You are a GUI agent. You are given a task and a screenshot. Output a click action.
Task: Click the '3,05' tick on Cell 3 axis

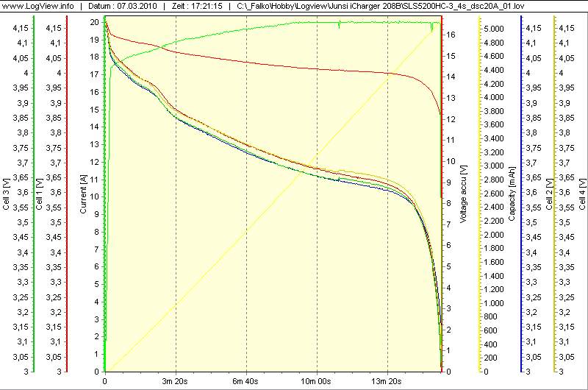[x=21, y=357]
